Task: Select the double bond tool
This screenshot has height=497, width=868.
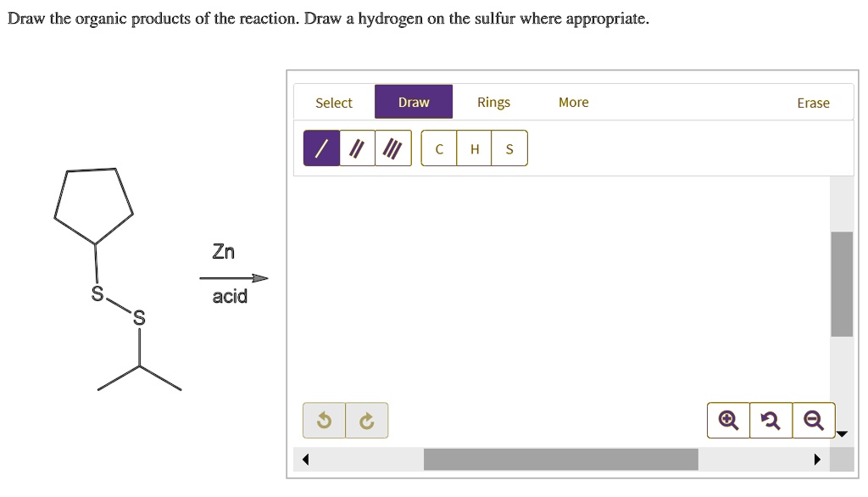Action: (x=355, y=147)
